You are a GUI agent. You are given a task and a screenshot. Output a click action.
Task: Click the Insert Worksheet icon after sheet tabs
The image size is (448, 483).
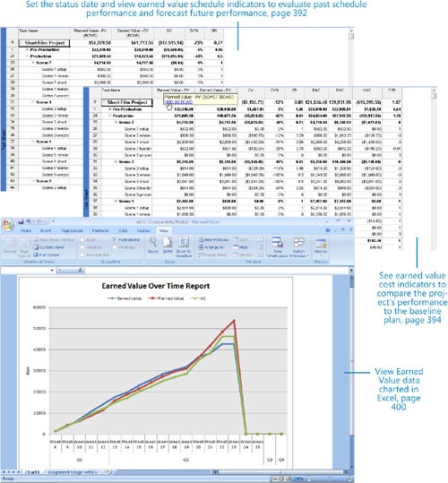pyautogui.click(x=108, y=472)
